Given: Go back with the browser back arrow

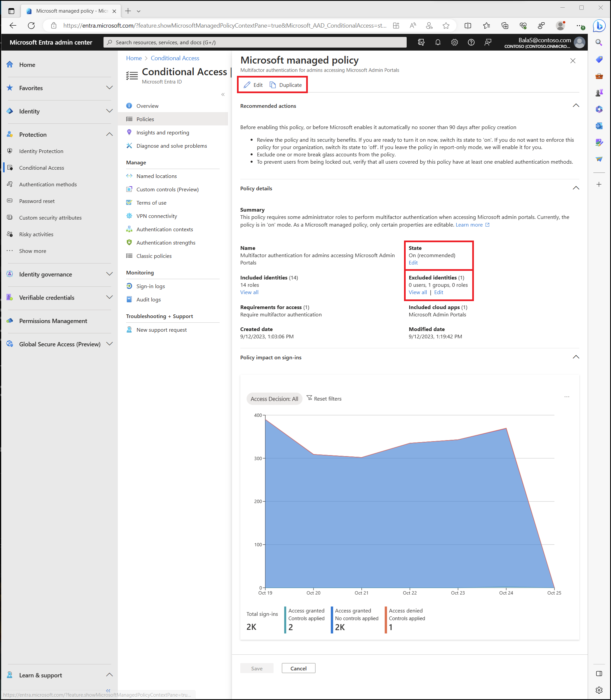Looking at the screenshot, I should coord(13,26).
